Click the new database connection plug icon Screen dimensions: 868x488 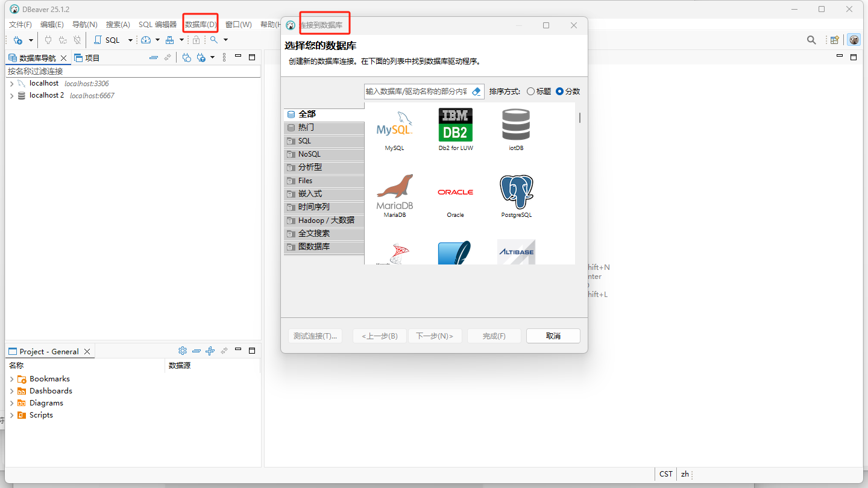(18, 40)
